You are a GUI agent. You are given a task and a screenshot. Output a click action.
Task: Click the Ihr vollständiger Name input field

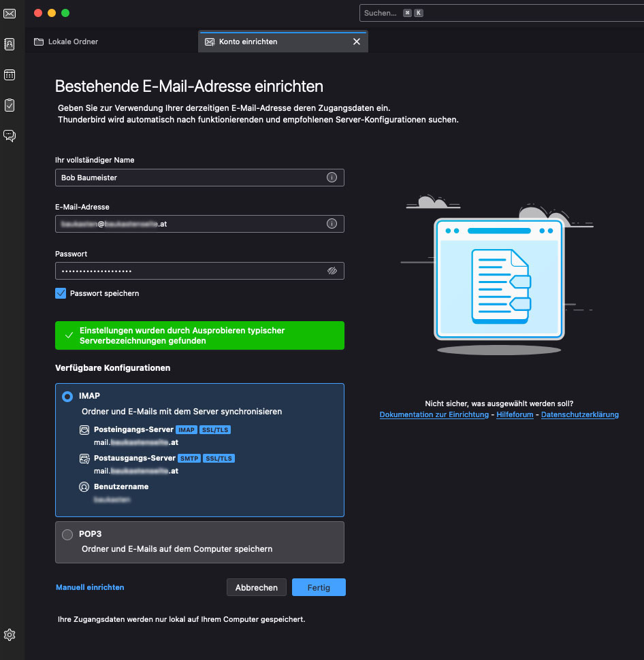point(199,177)
